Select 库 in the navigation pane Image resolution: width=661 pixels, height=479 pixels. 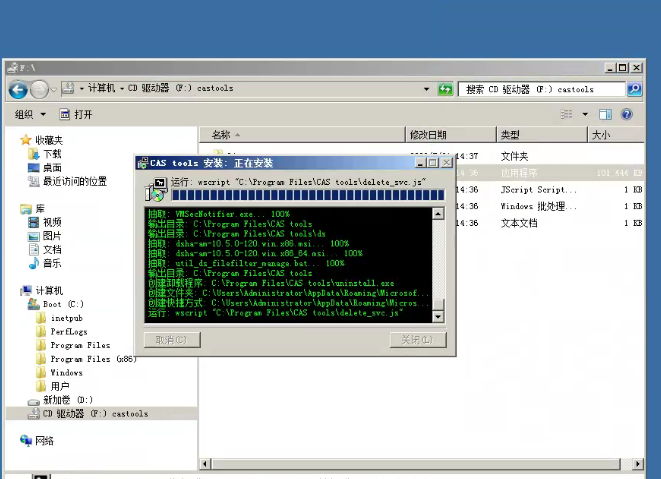tap(40, 208)
